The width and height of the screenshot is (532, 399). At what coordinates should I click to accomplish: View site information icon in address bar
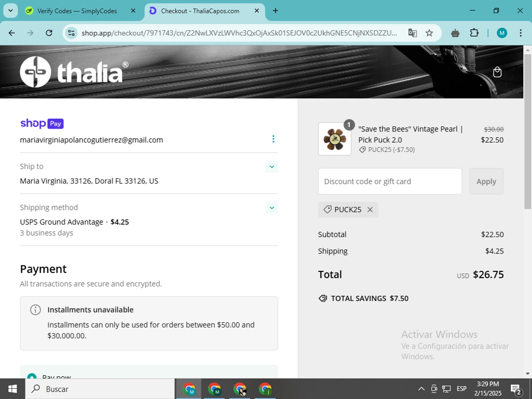[x=71, y=33]
